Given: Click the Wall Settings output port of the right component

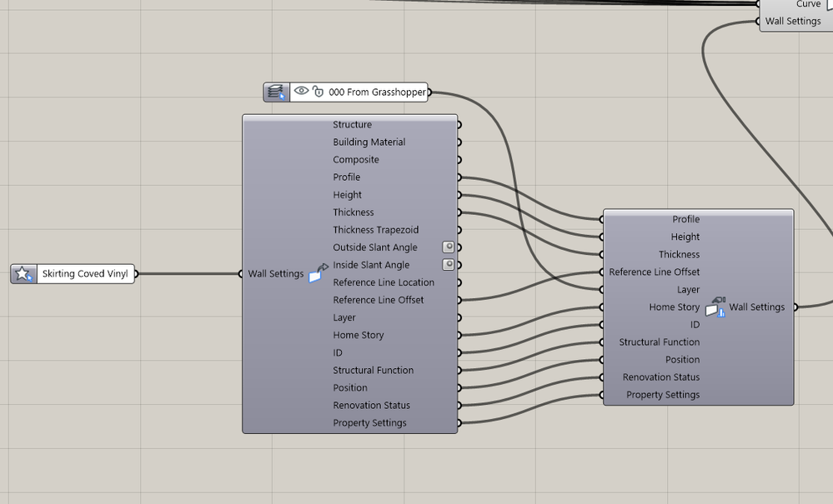Looking at the screenshot, I should (x=795, y=307).
